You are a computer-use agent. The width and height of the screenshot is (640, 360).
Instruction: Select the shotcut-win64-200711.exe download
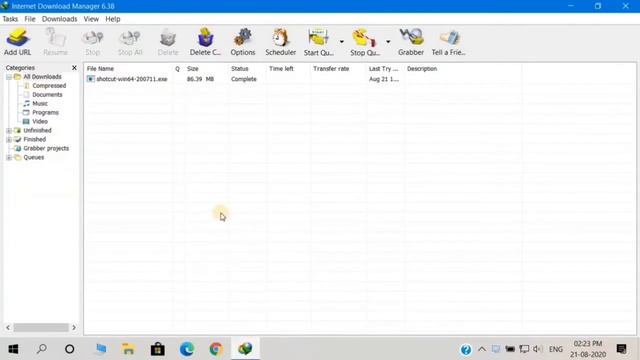[132, 79]
